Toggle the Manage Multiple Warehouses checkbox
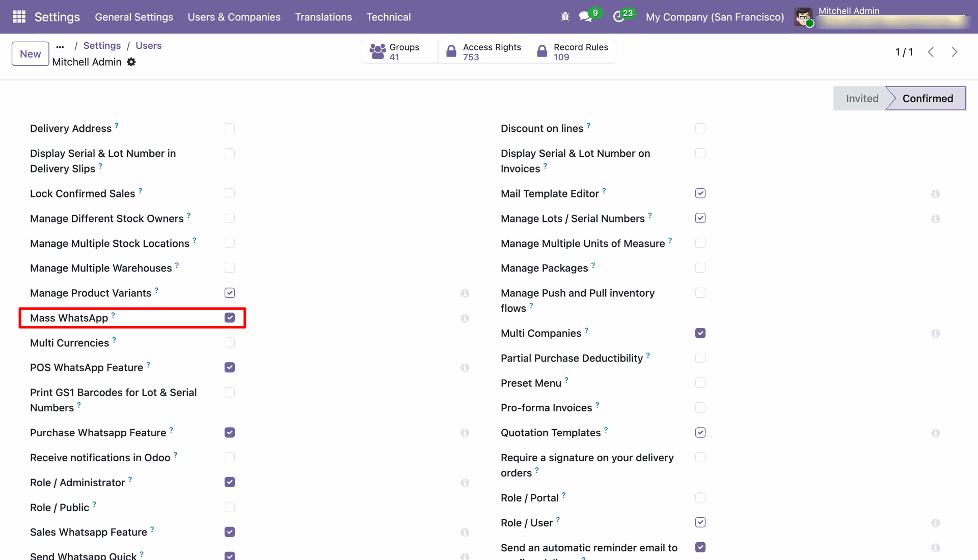Image resolution: width=978 pixels, height=560 pixels. point(230,268)
